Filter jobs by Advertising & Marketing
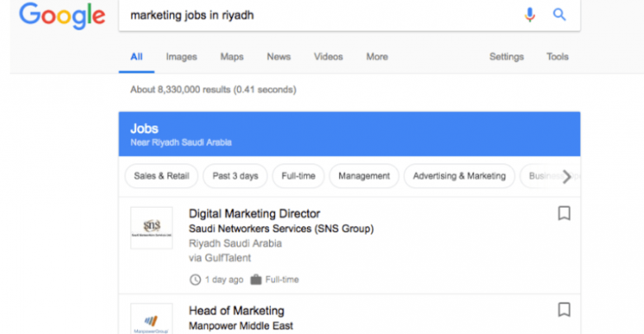 459,176
